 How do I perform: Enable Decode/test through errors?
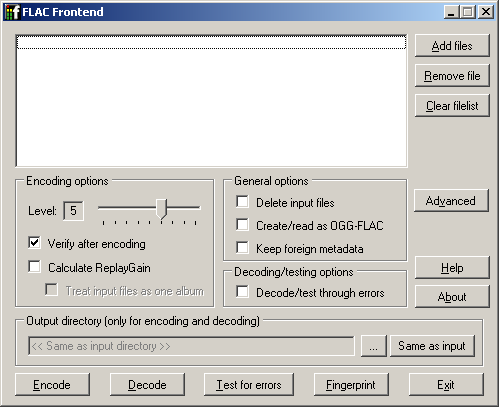pyautogui.click(x=242, y=292)
